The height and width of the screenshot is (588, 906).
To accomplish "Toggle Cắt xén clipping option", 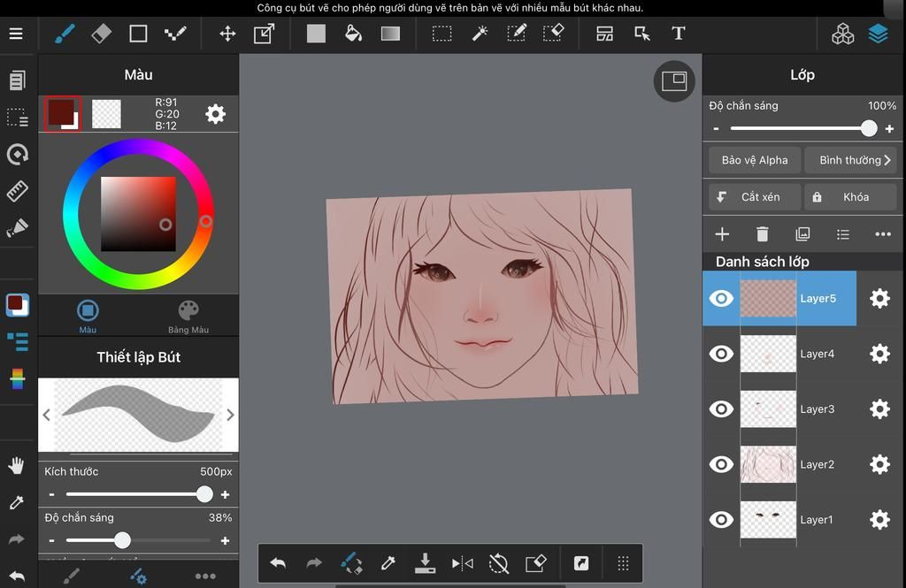I will 755,197.
